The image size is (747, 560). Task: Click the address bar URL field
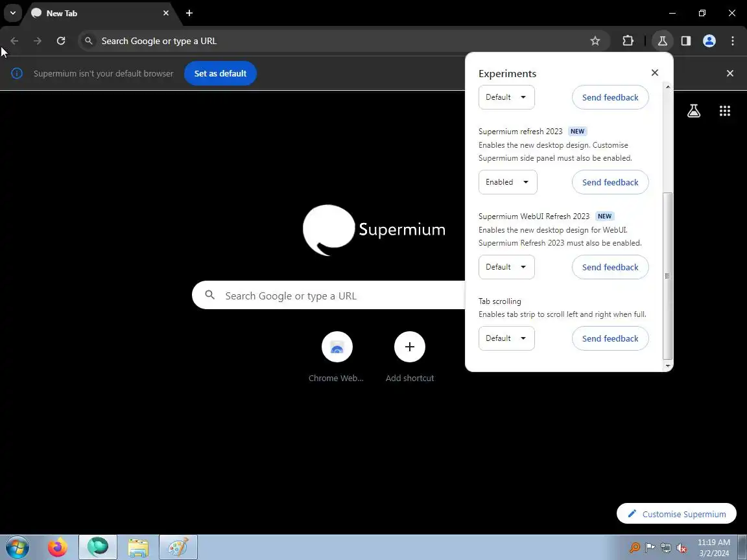(344, 41)
